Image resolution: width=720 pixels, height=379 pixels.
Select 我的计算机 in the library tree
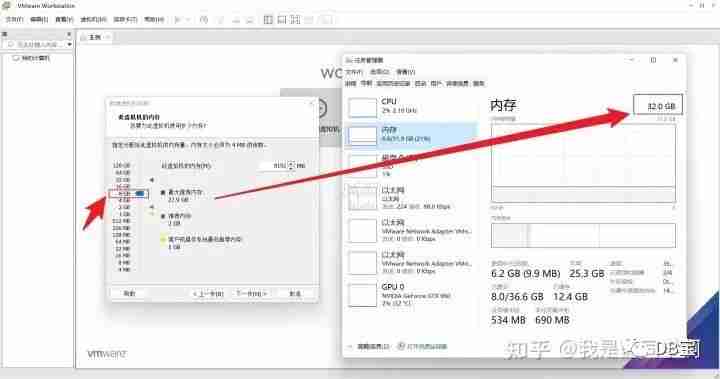(x=36, y=58)
